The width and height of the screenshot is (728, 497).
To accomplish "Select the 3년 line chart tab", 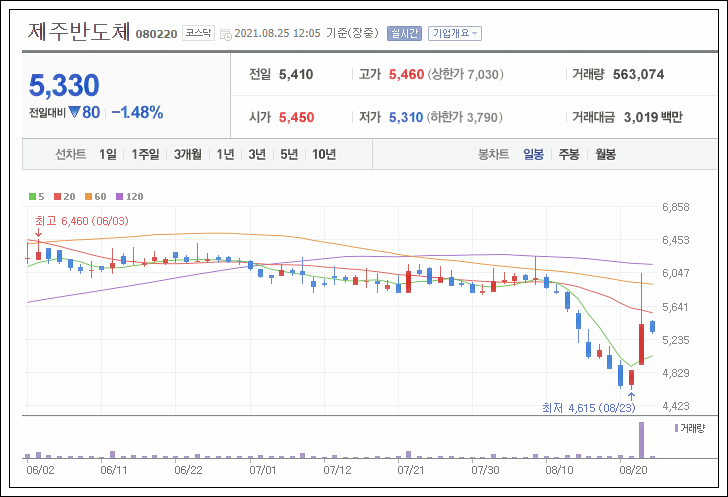I will coord(257,154).
